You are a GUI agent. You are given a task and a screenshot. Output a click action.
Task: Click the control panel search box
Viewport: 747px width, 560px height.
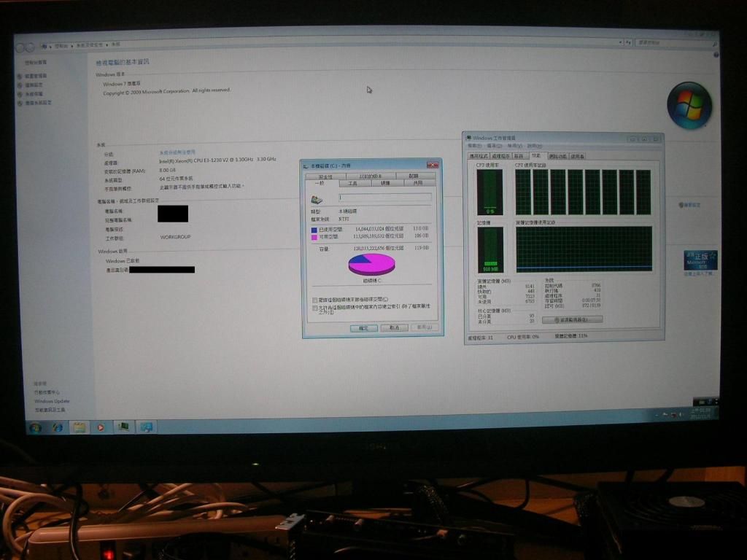[676, 43]
